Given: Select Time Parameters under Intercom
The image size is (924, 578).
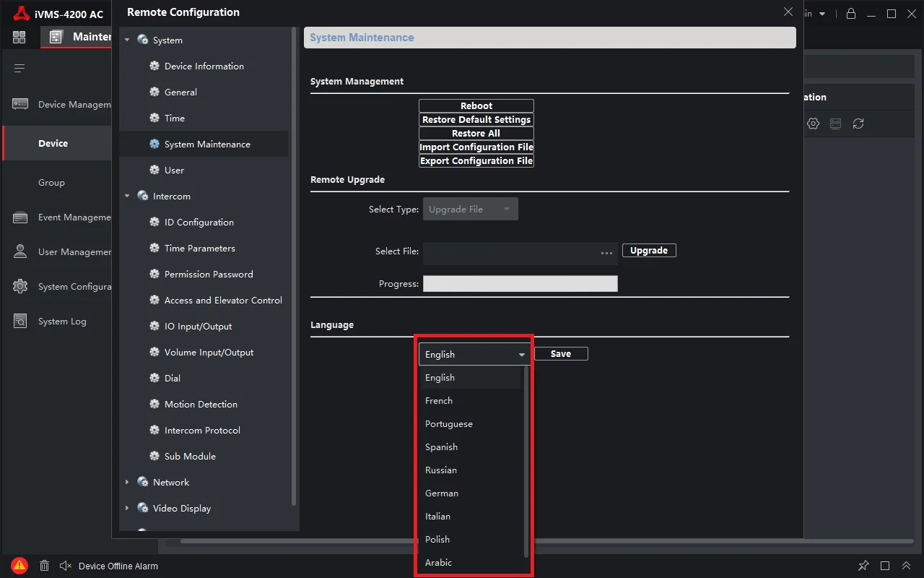Looking at the screenshot, I should (200, 249).
